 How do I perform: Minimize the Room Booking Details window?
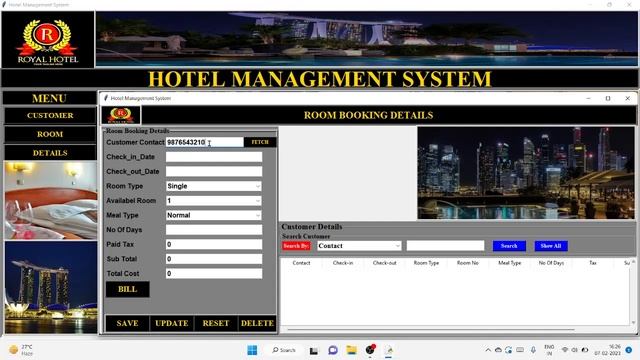(588, 98)
